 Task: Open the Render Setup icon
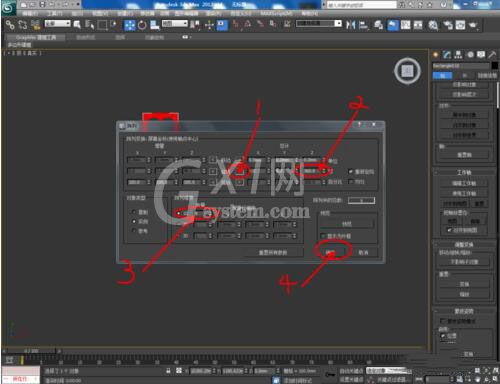pos(448,25)
